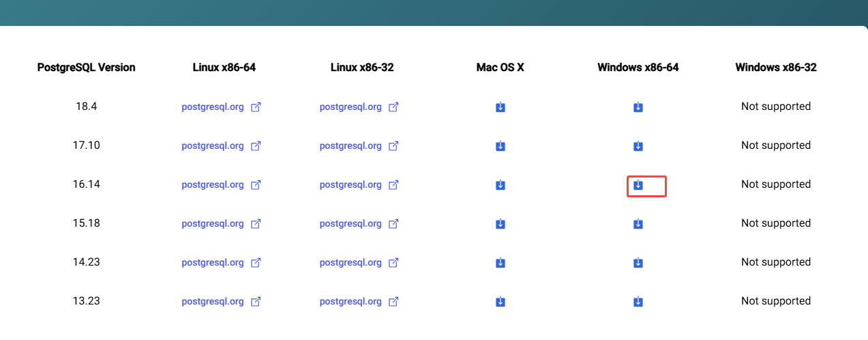Click "Not supported" in the 18.4 row

coord(776,107)
